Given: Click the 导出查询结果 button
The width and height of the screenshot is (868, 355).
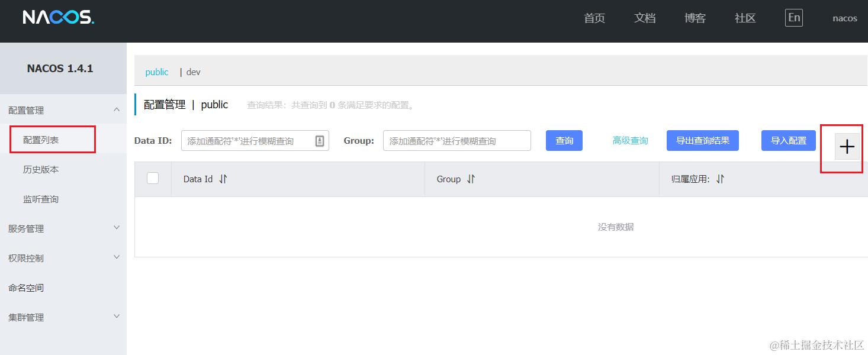Looking at the screenshot, I should 703,140.
